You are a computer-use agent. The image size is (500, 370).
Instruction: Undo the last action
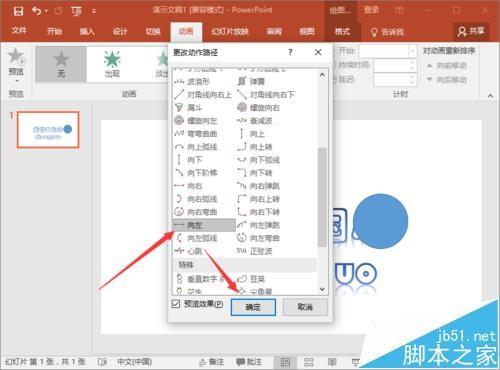coord(36,11)
